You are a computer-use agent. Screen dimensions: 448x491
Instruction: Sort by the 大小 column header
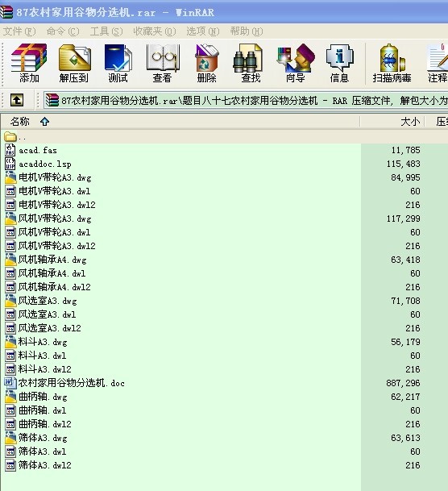(x=392, y=122)
